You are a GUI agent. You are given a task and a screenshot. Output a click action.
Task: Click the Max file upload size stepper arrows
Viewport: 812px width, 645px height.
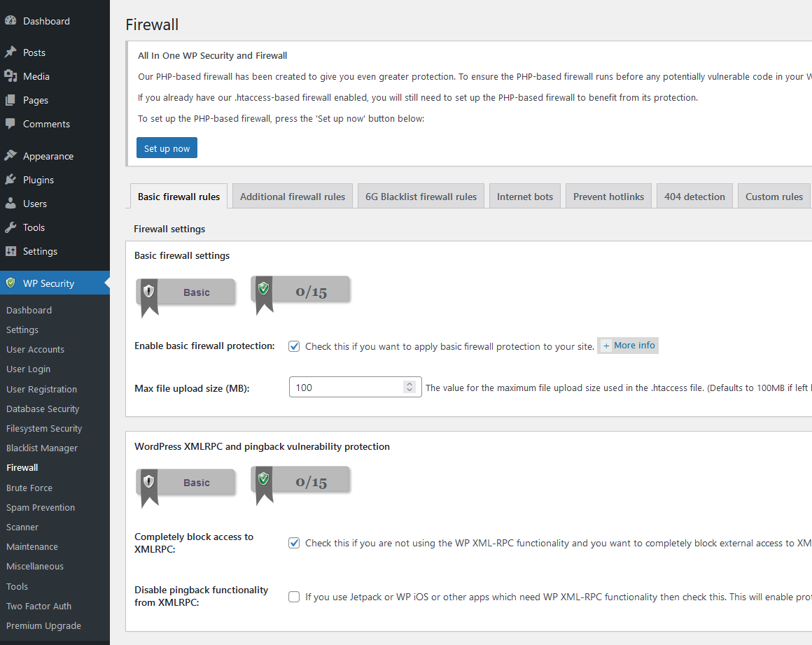click(409, 387)
